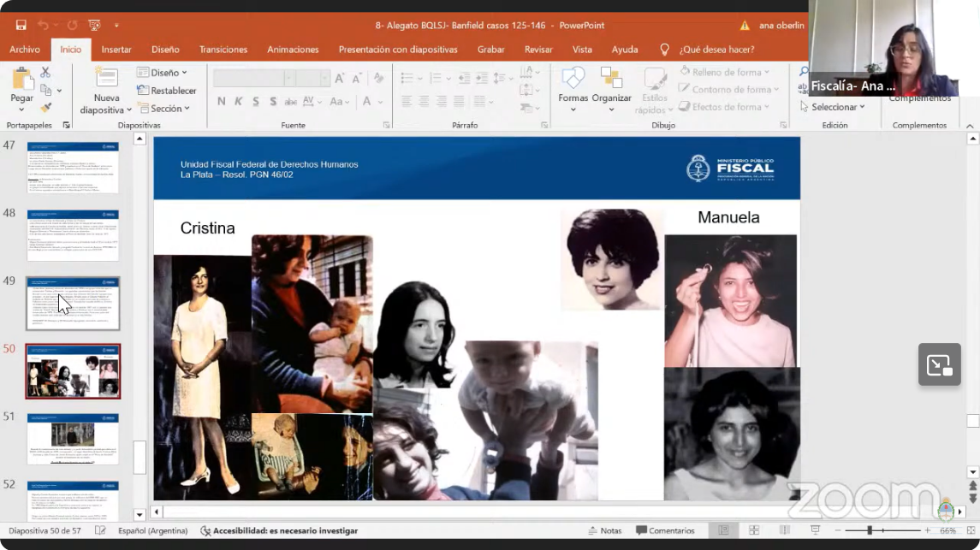Click the floating picture-in-picture icon button

point(939,365)
